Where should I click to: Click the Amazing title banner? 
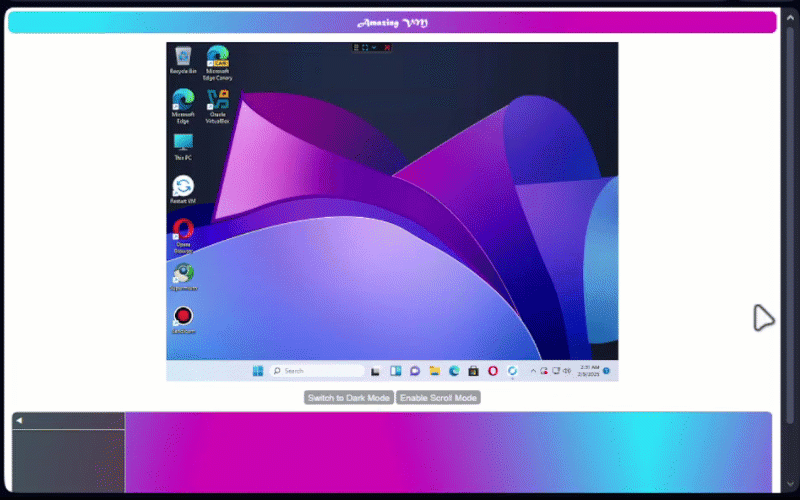(392, 22)
